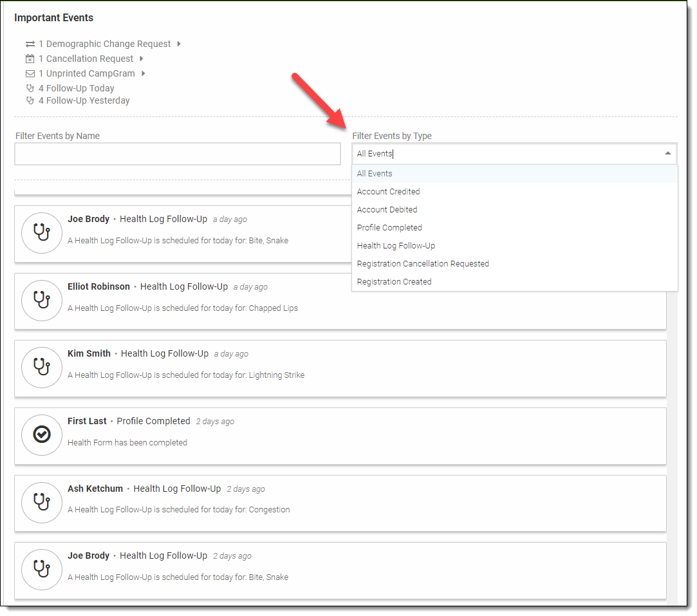Image resolution: width=697 pixels, height=616 pixels.
Task: Expand the Unprinted CampGram arrow
Action: [x=144, y=74]
